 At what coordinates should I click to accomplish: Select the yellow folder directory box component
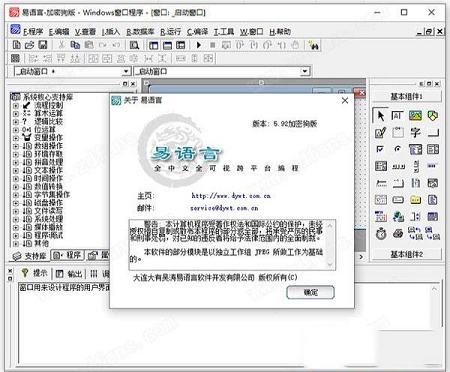[x=415, y=200]
